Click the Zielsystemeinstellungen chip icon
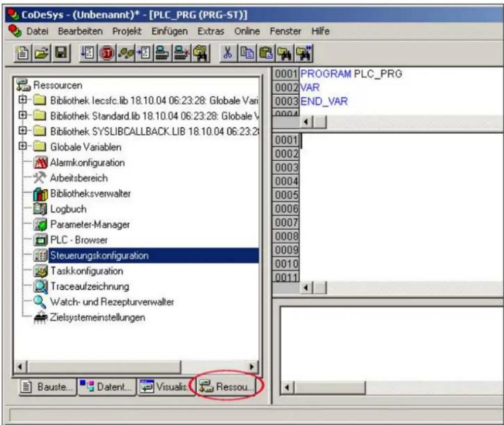Screen dimensions: 504x425 click(40, 317)
